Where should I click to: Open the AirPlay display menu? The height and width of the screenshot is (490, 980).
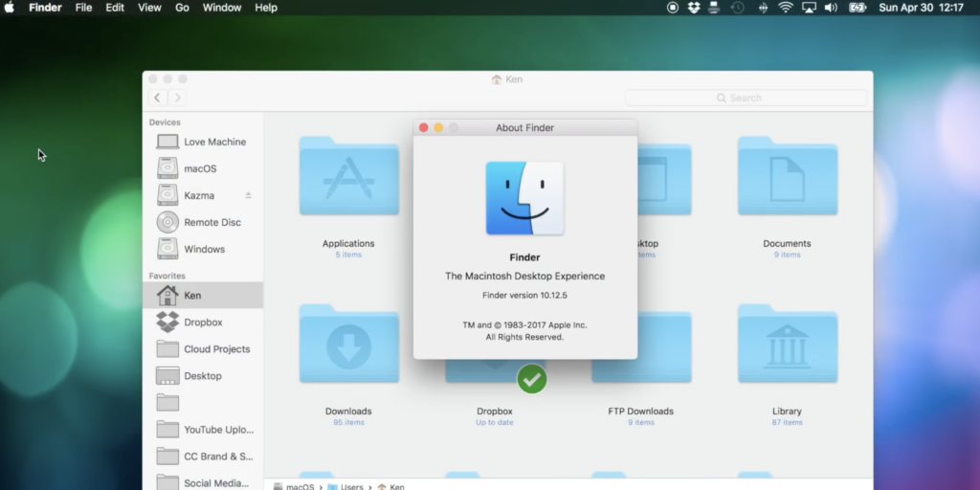click(x=809, y=8)
